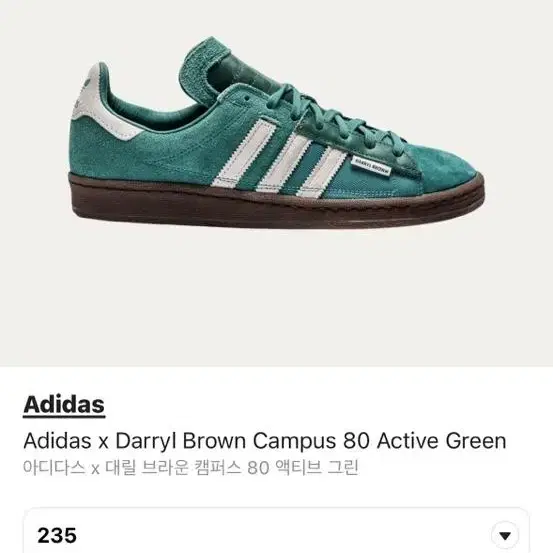The height and width of the screenshot is (553, 553).
Task: Click the Korean product name subtitle
Action: point(191,468)
